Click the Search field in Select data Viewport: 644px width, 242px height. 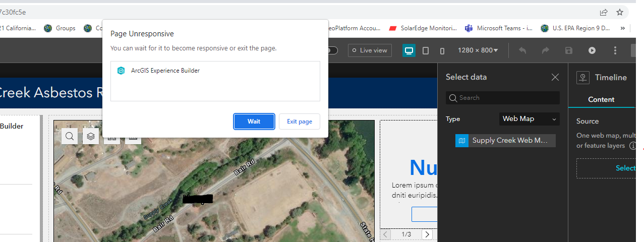tap(503, 98)
